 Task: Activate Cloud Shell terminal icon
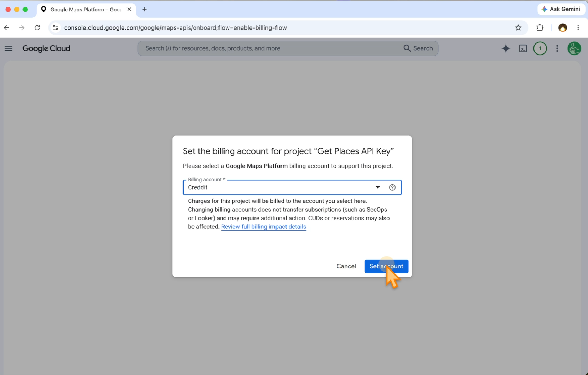coord(523,48)
